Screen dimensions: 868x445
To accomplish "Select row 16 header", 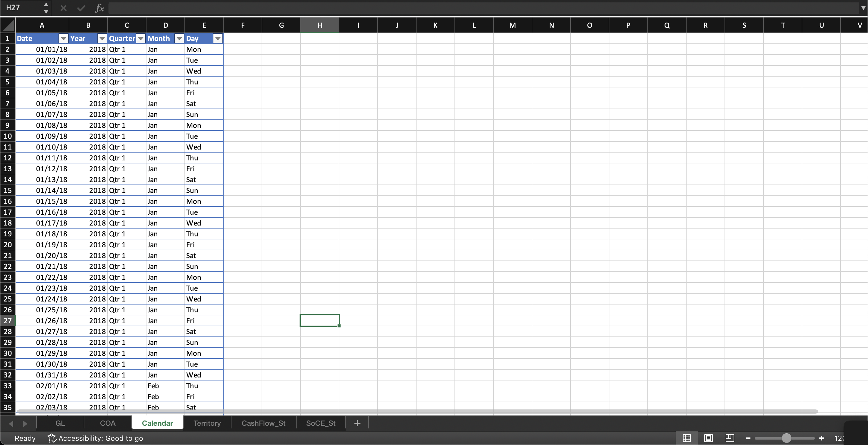I will click(x=8, y=201).
